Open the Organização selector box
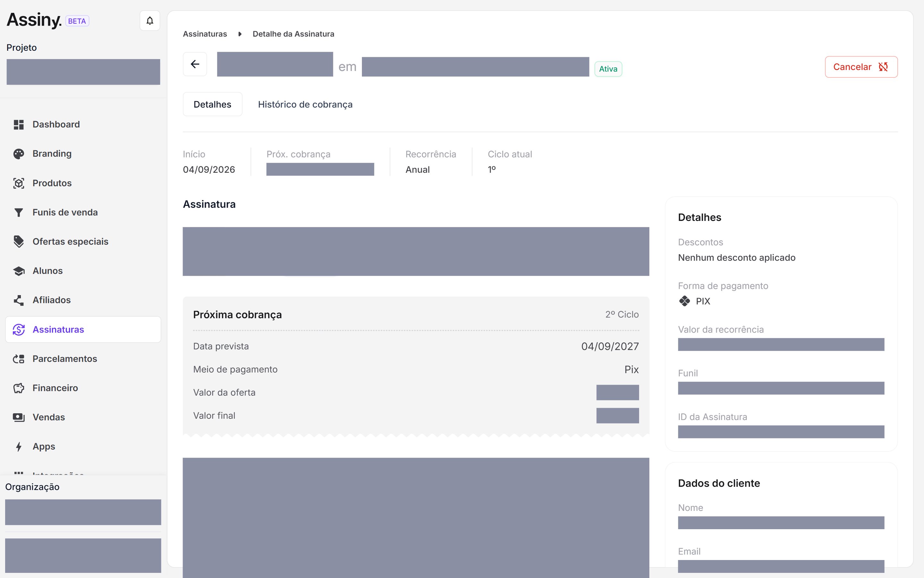The width and height of the screenshot is (924, 578). click(x=83, y=512)
